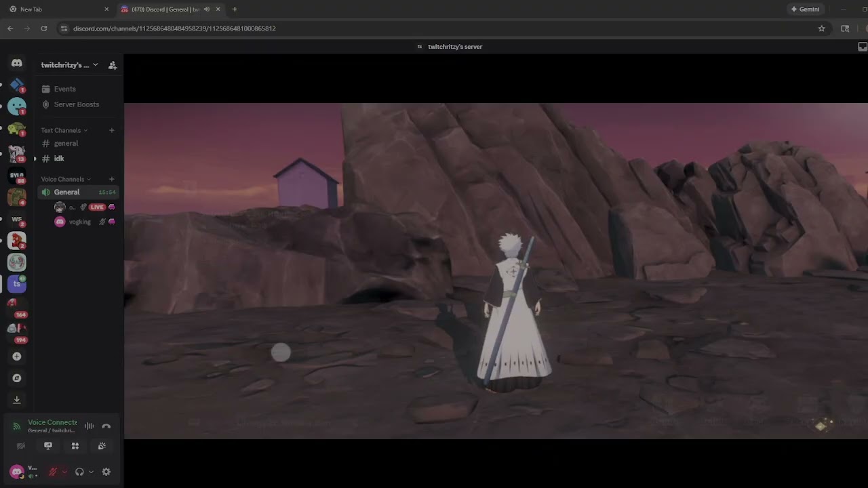Click the discord.com address bar

(x=434, y=28)
